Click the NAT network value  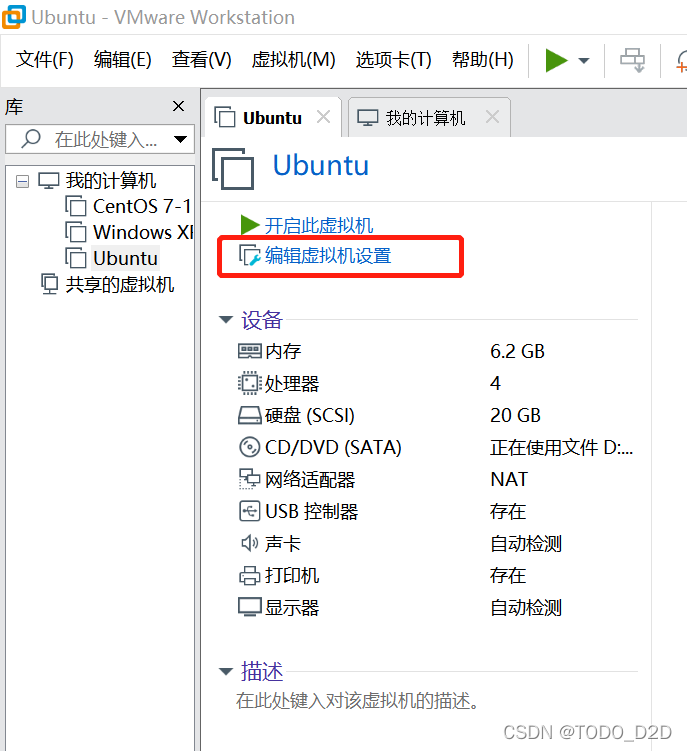click(509, 479)
